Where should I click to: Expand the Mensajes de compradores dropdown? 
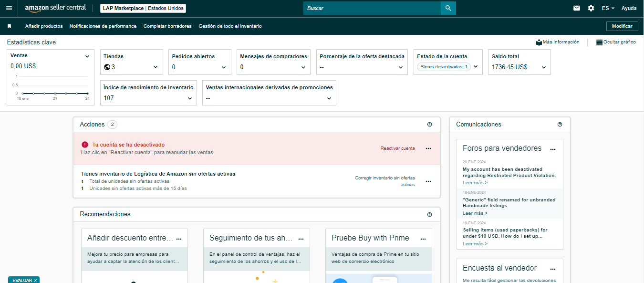(x=303, y=67)
